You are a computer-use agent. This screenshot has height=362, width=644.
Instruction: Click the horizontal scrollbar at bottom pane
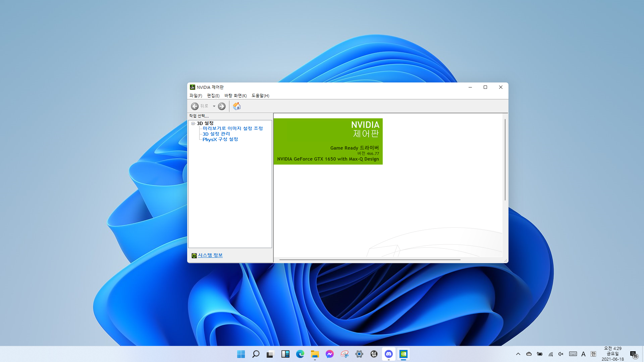[370, 260]
